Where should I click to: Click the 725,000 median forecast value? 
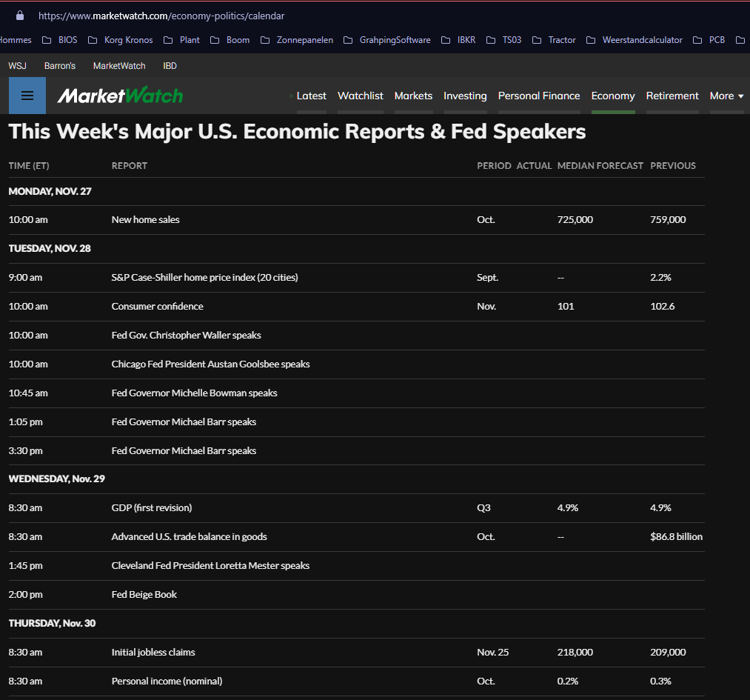point(575,219)
